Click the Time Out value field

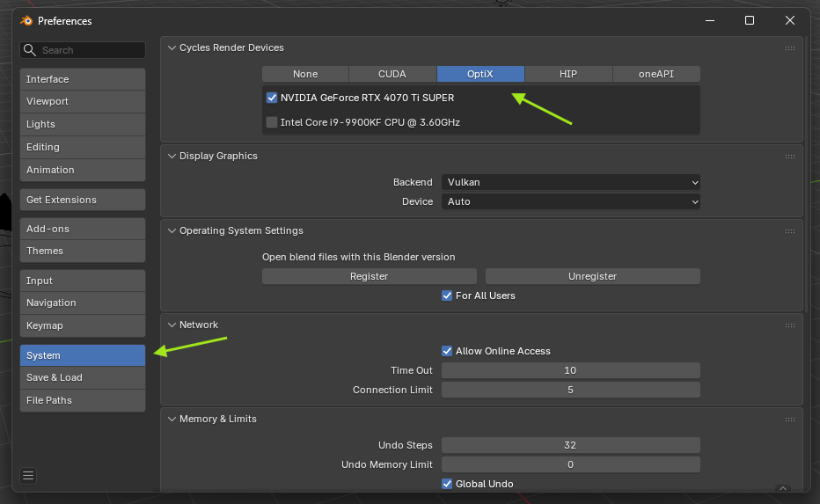[x=570, y=370]
